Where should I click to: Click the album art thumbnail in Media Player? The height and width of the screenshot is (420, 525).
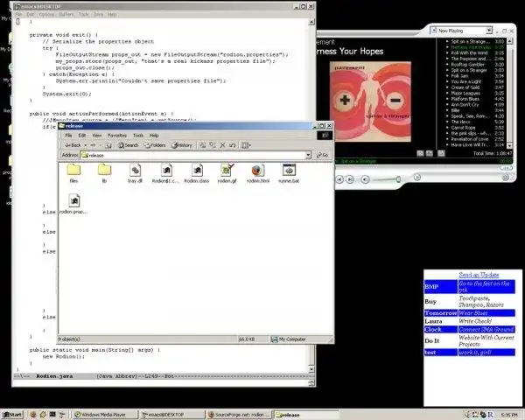pos(370,101)
